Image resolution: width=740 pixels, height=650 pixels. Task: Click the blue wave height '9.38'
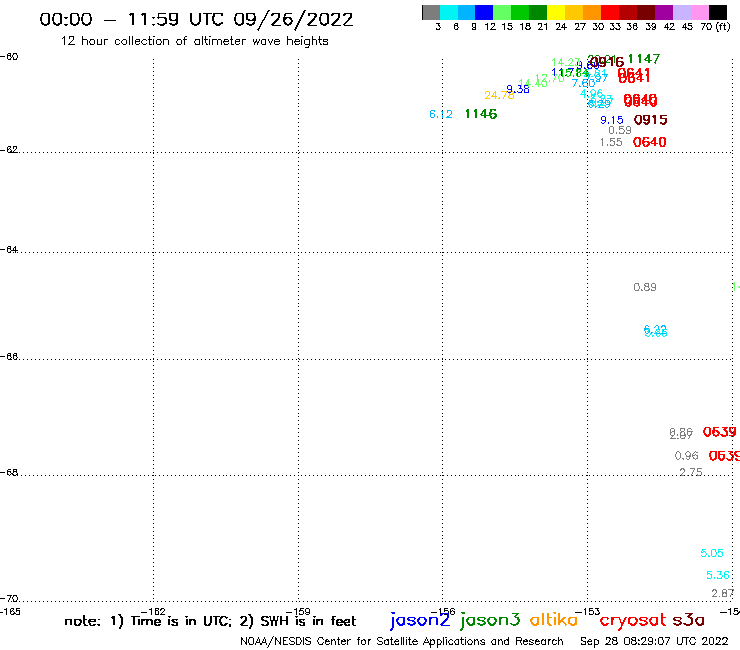click(518, 89)
